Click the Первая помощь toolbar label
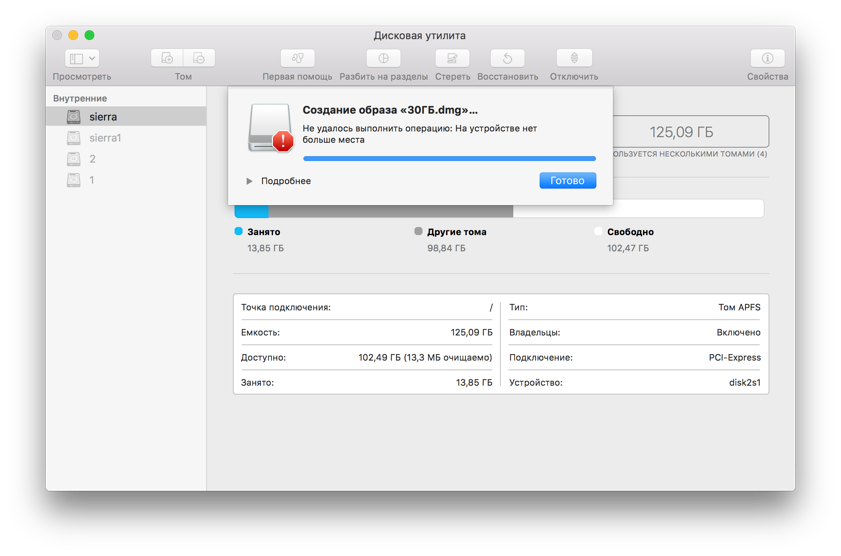This screenshot has width=841, height=556. click(297, 77)
